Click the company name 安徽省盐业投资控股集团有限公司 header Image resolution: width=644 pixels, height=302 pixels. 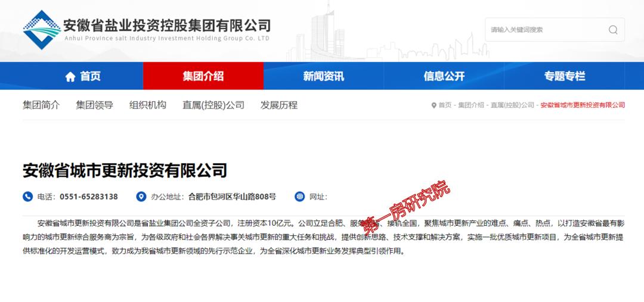[167, 26]
